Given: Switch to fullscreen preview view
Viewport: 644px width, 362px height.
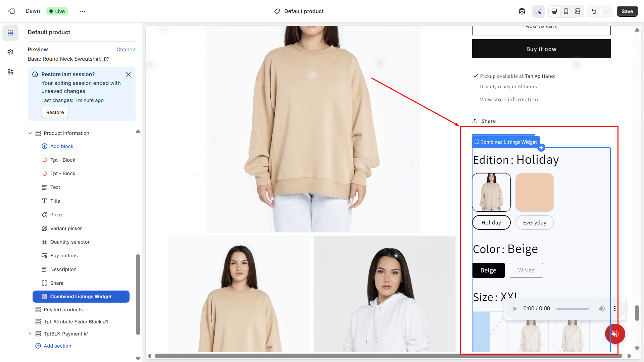Looking at the screenshot, I should pos(578,11).
